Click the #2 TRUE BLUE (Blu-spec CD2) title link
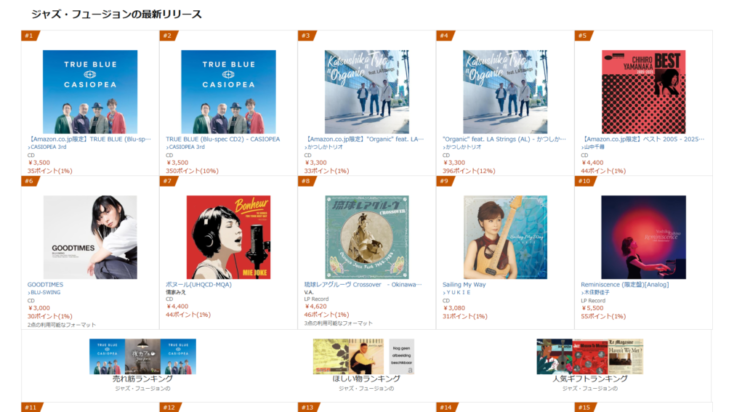This screenshot has height=412, width=750. coord(223,139)
